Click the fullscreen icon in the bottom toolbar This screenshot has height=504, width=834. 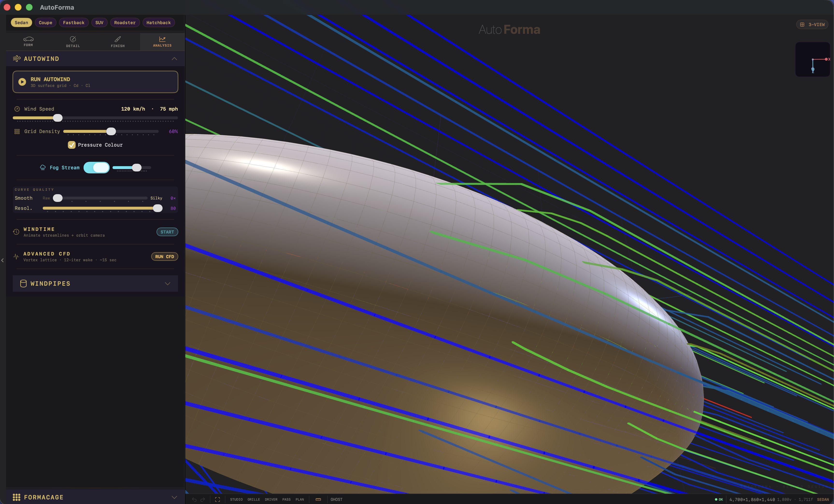[x=218, y=499]
